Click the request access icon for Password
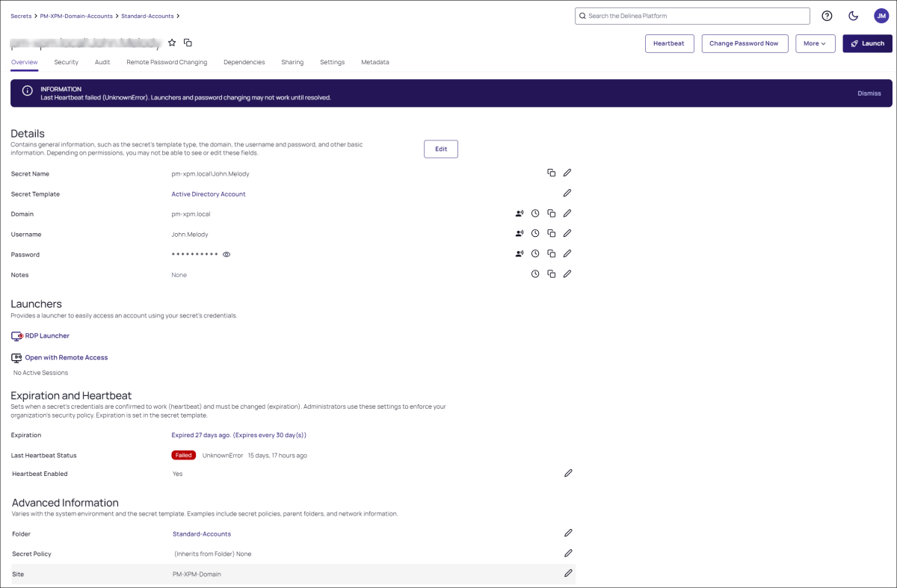The image size is (897, 588). point(520,254)
